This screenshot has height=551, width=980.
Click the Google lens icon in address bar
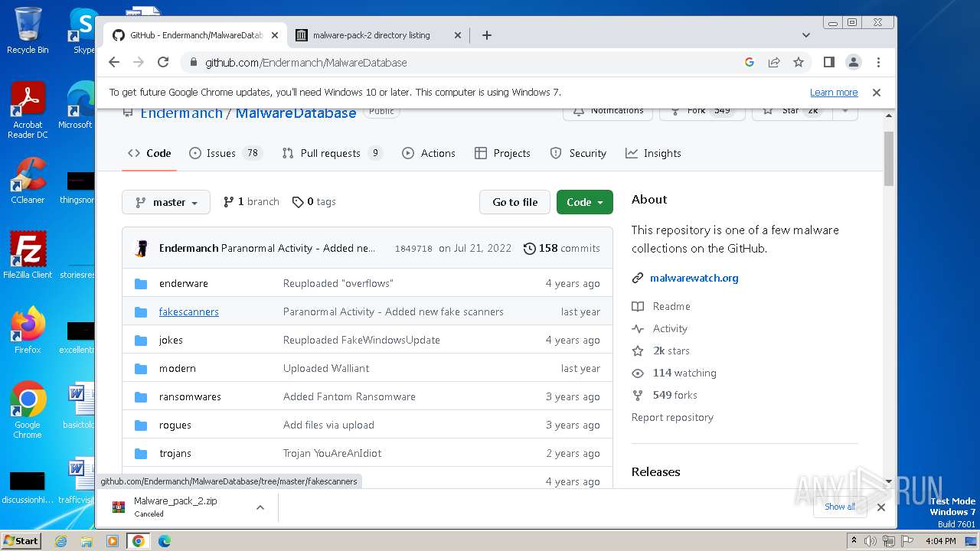(750, 62)
